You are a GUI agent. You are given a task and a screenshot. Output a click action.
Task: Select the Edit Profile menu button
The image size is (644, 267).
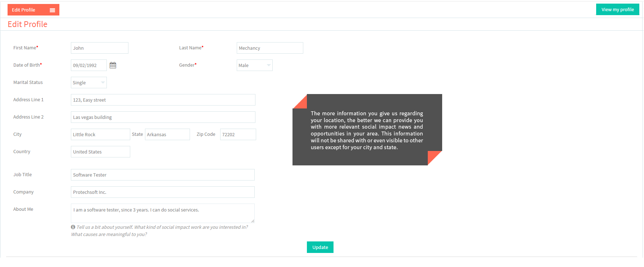click(33, 10)
